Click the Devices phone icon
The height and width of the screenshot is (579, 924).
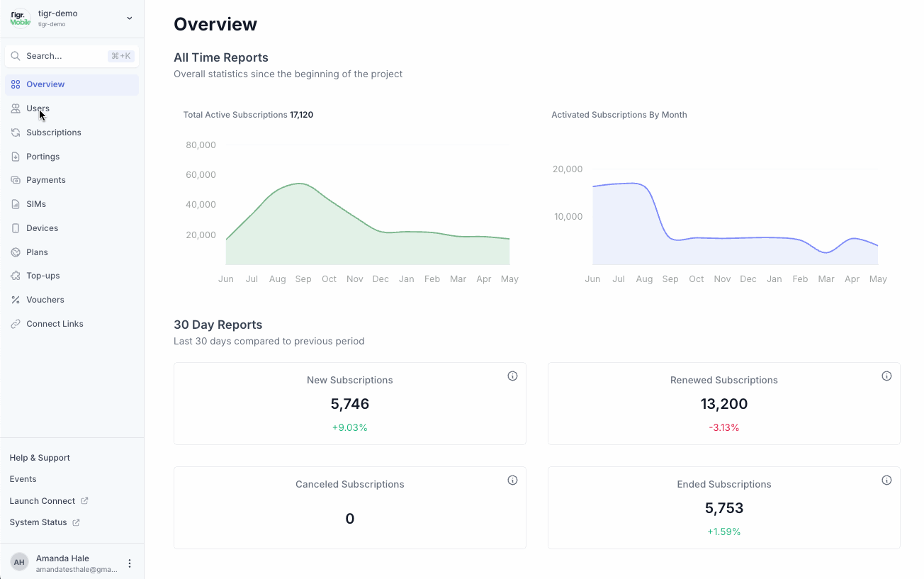(16, 228)
